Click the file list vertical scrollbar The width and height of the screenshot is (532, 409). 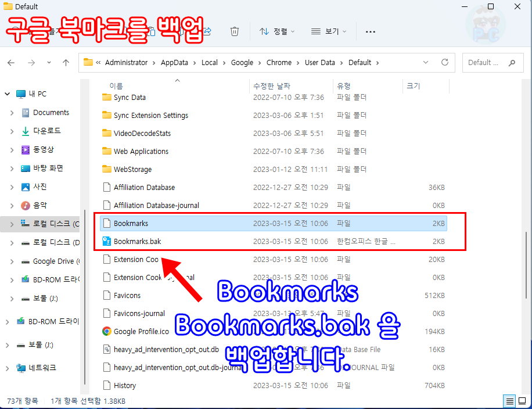526,265
